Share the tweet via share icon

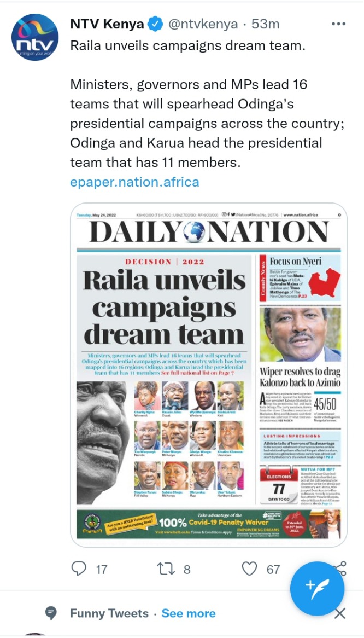pos(340,569)
